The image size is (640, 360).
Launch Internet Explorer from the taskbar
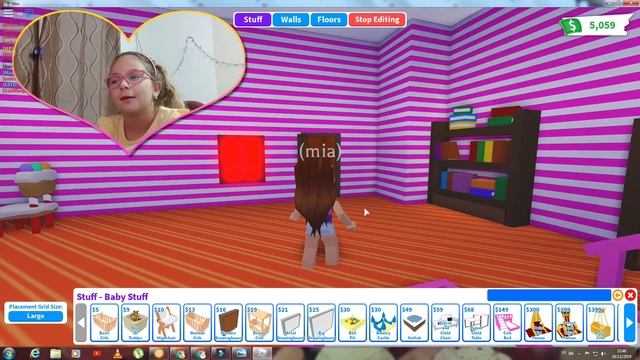[35, 353]
